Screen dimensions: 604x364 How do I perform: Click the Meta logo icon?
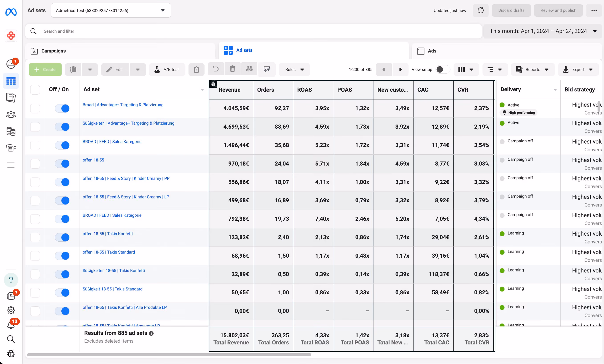tap(11, 12)
